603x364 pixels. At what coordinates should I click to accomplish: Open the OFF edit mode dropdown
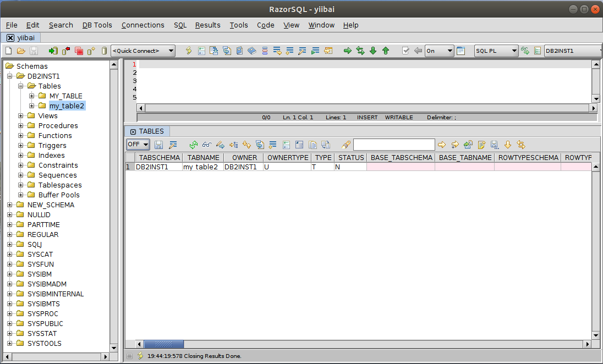(x=138, y=145)
